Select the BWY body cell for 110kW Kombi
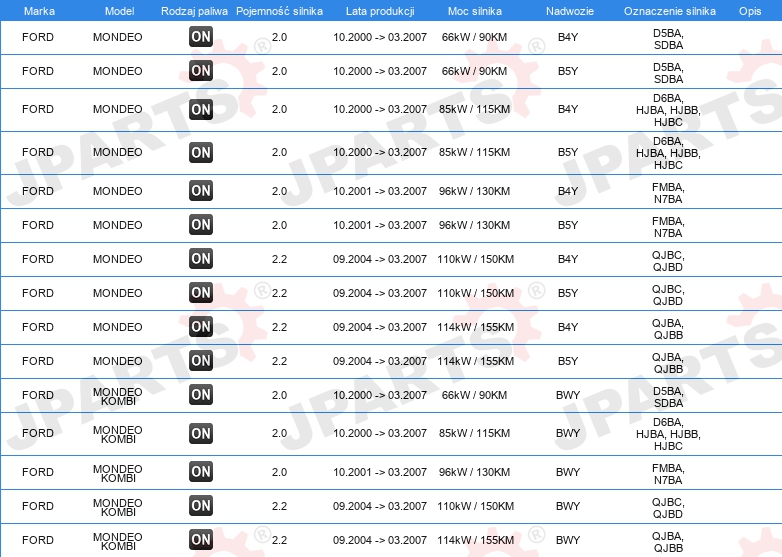782x557 pixels. (568, 506)
